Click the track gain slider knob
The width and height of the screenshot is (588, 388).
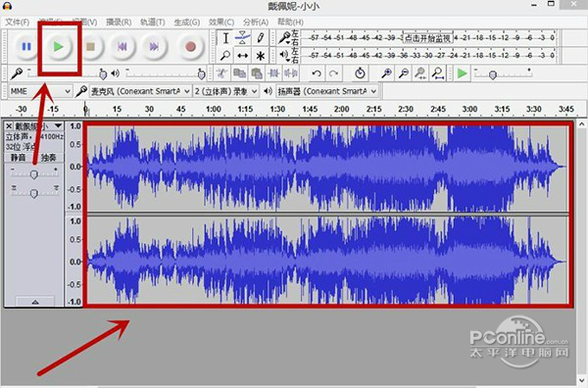(33, 174)
